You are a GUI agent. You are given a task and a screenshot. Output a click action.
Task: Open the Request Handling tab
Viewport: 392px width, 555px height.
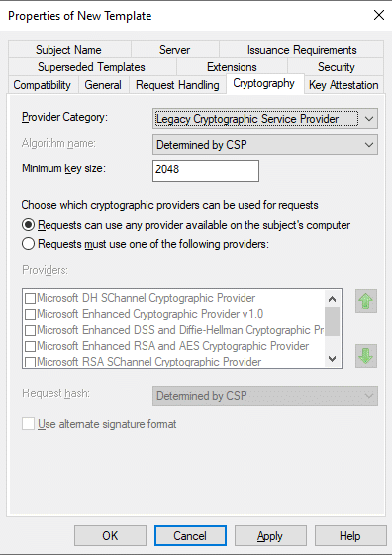pos(177,85)
